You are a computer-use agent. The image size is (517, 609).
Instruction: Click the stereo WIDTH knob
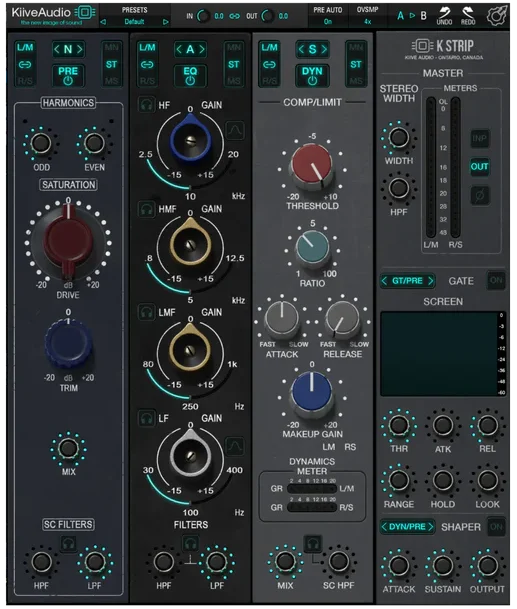[x=399, y=137]
